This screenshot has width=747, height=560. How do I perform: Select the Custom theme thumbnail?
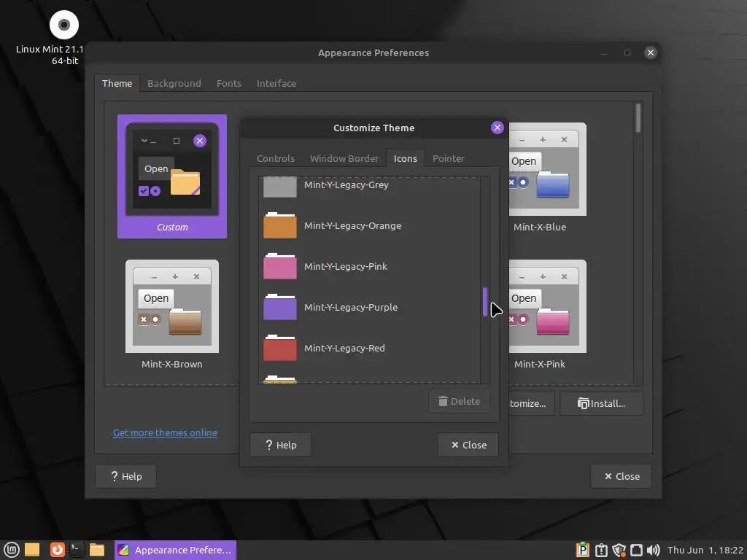point(172,176)
